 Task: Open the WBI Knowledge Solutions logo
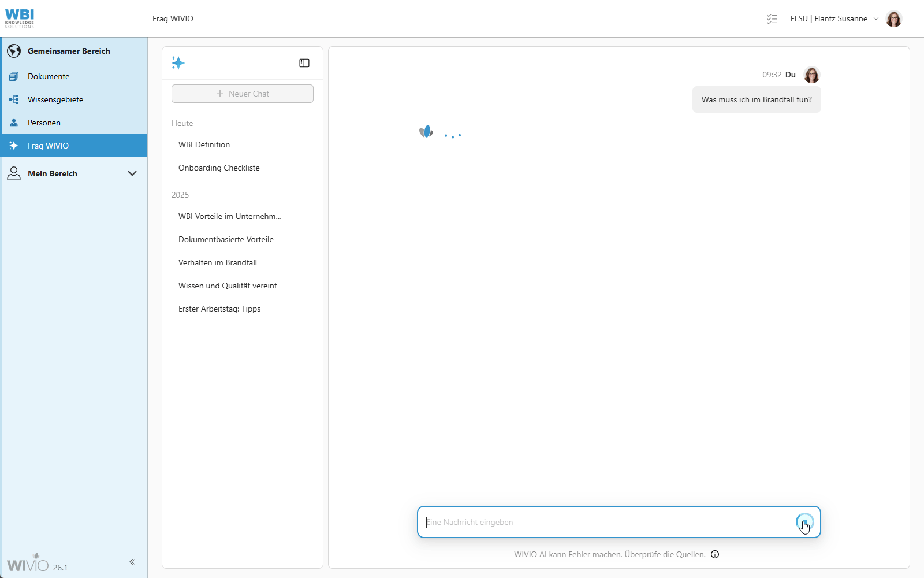pos(20,17)
